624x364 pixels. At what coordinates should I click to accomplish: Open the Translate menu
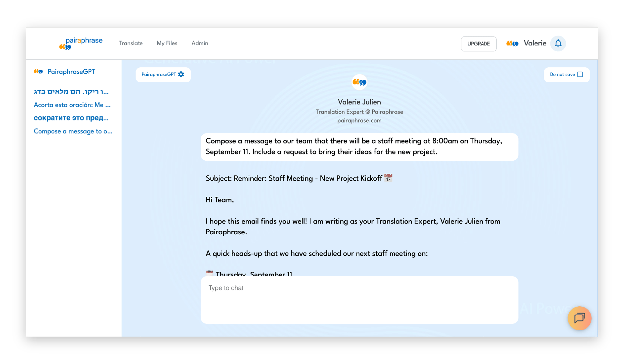130,43
